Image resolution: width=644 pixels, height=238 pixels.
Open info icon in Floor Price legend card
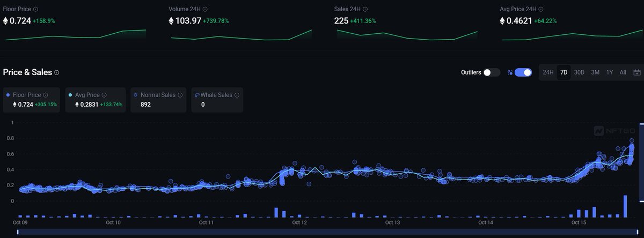[x=46, y=95]
